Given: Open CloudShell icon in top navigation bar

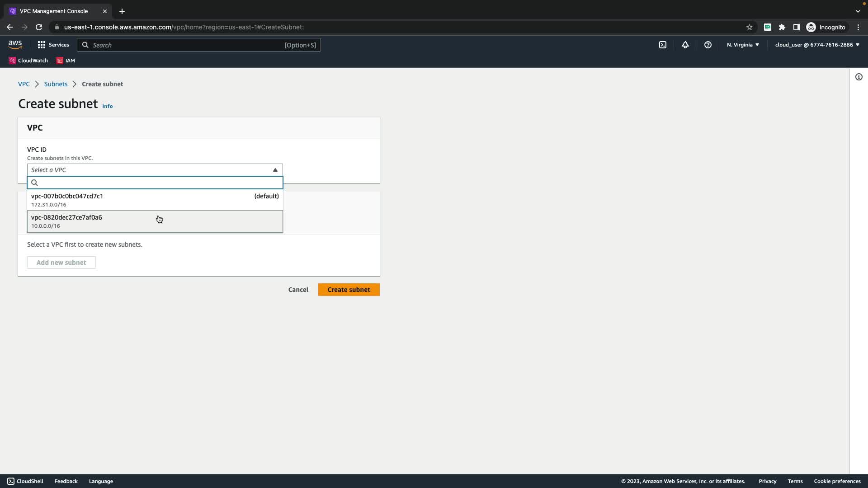Looking at the screenshot, I should [x=662, y=45].
